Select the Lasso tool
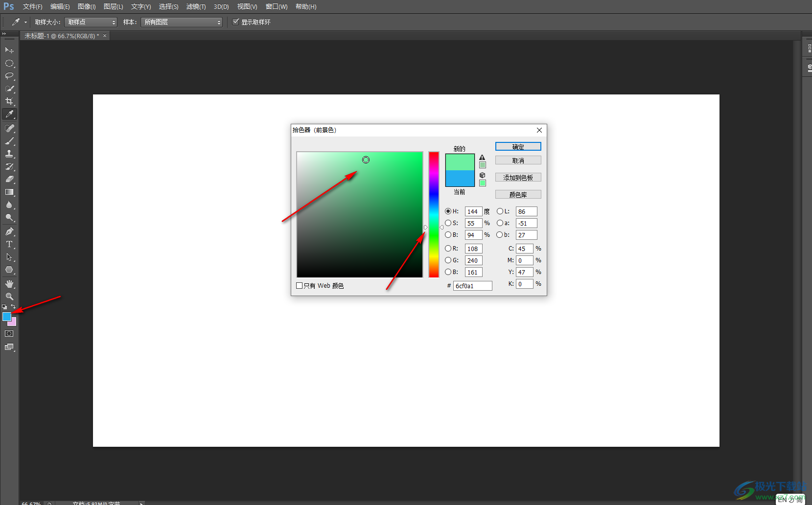812x505 pixels. [x=9, y=76]
